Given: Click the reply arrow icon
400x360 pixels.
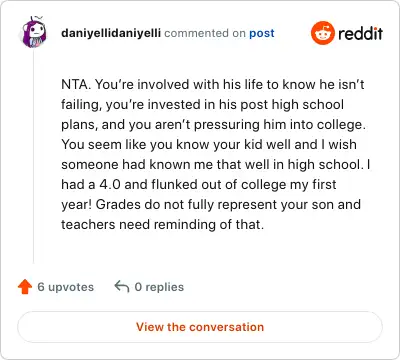Looking at the screenshot, I should [x=122, y=286].
